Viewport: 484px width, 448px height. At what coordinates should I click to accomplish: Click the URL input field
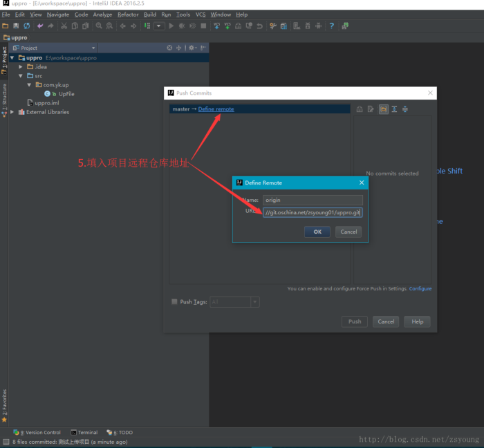tap(313, 213)
